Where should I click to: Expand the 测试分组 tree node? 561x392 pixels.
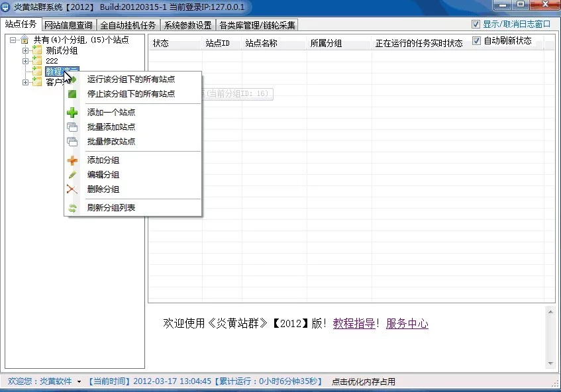click(x=25, y=50)
